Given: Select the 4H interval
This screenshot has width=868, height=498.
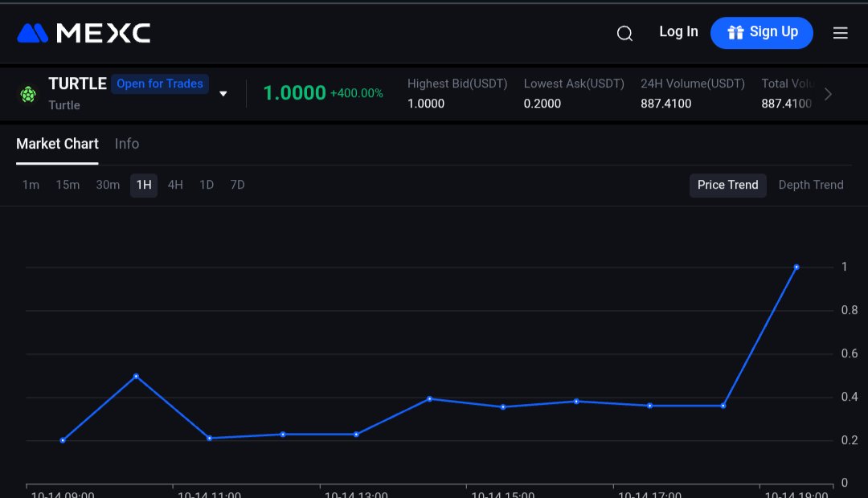Looking at the screenshot, I should [x=175, y=185].
